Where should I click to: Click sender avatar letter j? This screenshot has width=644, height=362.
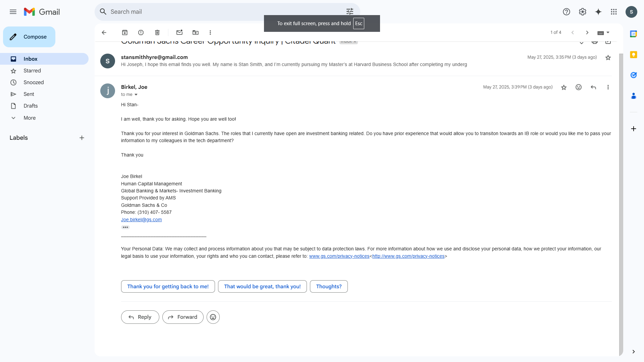[108, 91]
